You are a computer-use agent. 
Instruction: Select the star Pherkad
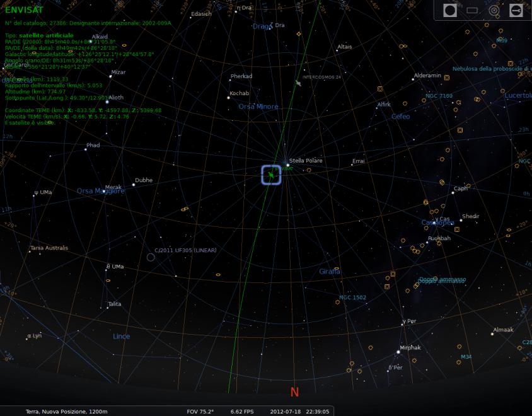point(229,81)
